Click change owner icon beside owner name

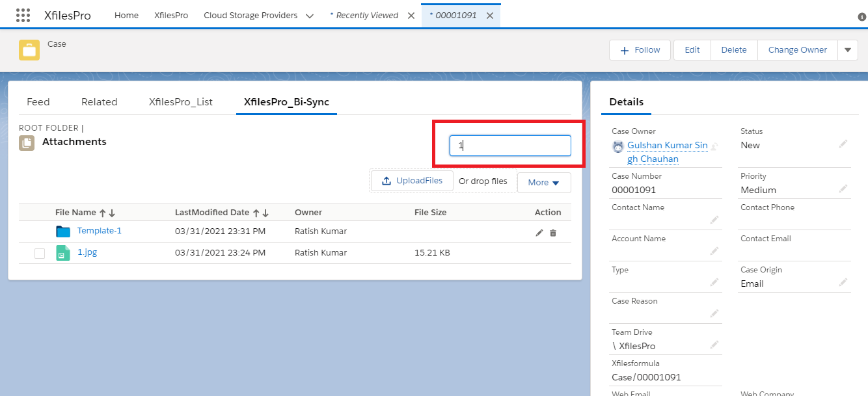[713, 146]
